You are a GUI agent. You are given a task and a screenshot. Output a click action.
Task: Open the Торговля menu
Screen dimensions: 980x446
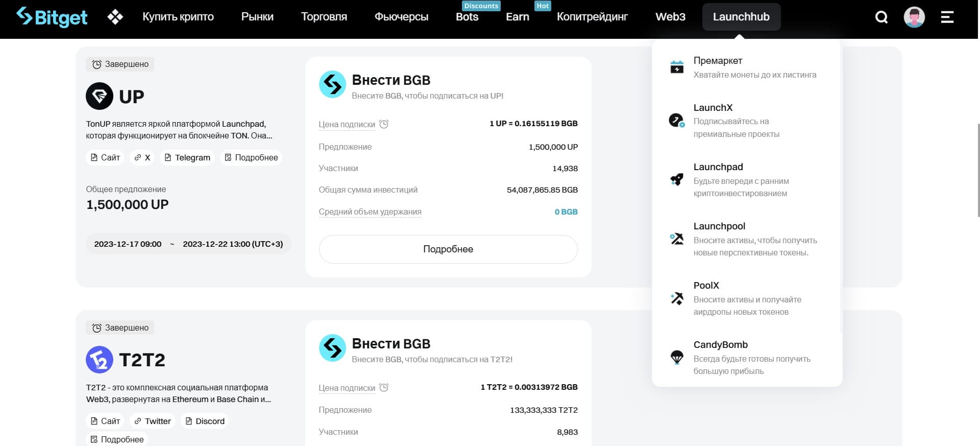coord(324,17)
